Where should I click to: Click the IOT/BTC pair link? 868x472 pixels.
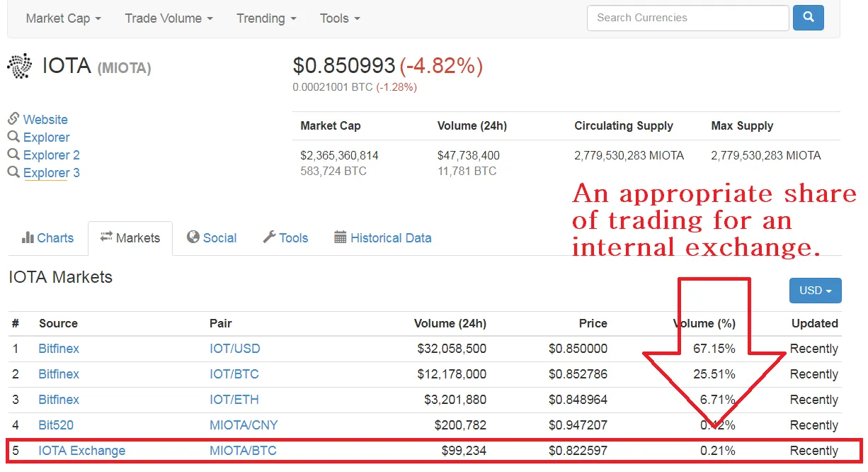234,374
